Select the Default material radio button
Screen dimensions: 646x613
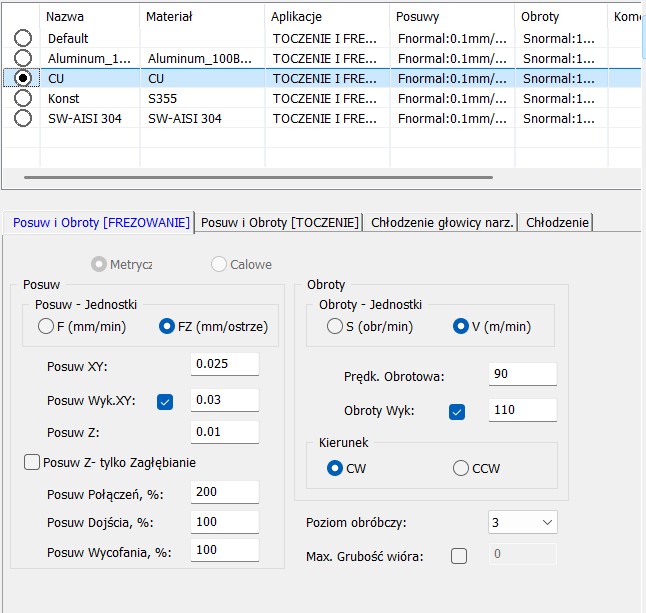[x=23, y=38]
